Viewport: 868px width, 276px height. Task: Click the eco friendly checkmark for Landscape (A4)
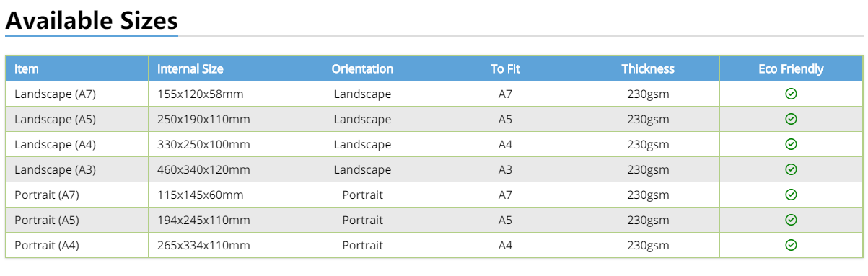pyautogui.click(x=791, y=144)
